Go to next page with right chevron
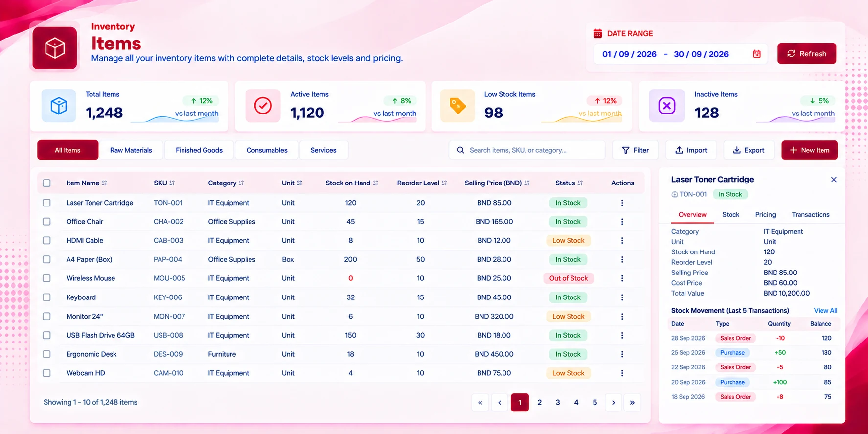Image resolution: width=868 pixels, height=434 pixels. pos(613,403)
